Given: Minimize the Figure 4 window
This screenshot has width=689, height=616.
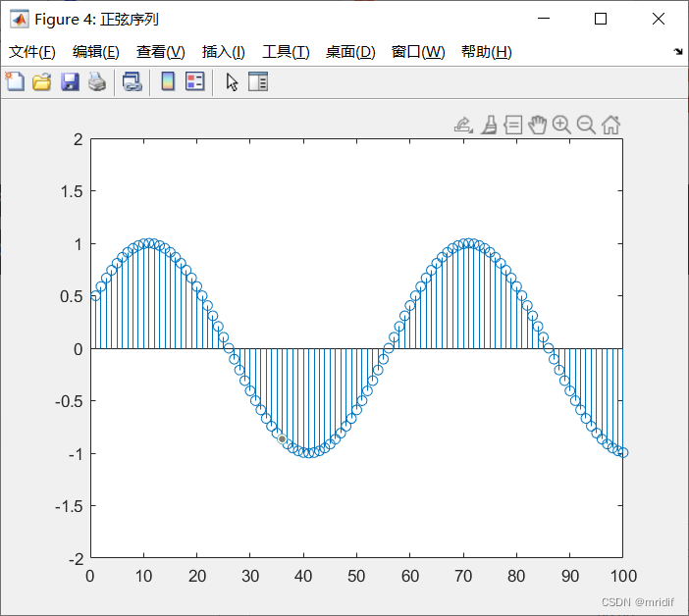Looking at the screenshot, I should point(544,19).
